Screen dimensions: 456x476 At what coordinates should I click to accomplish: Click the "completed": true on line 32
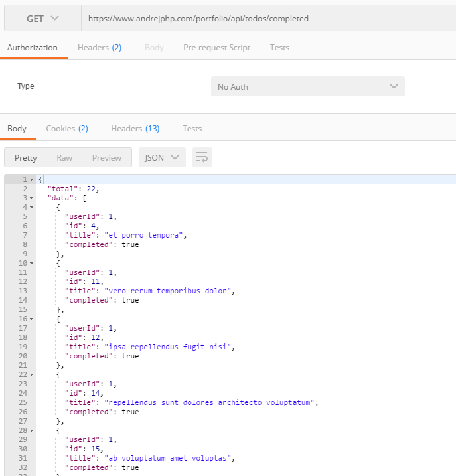[x=102, y=467]
